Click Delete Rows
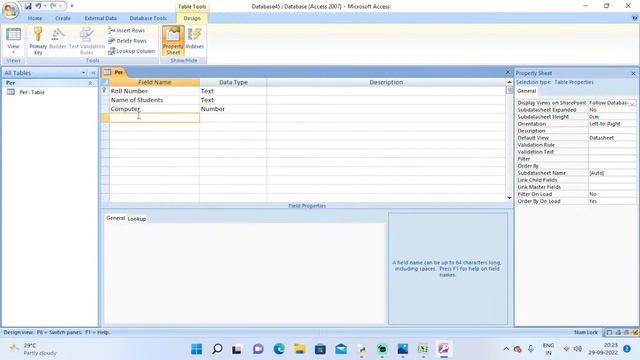 [127, 41]
